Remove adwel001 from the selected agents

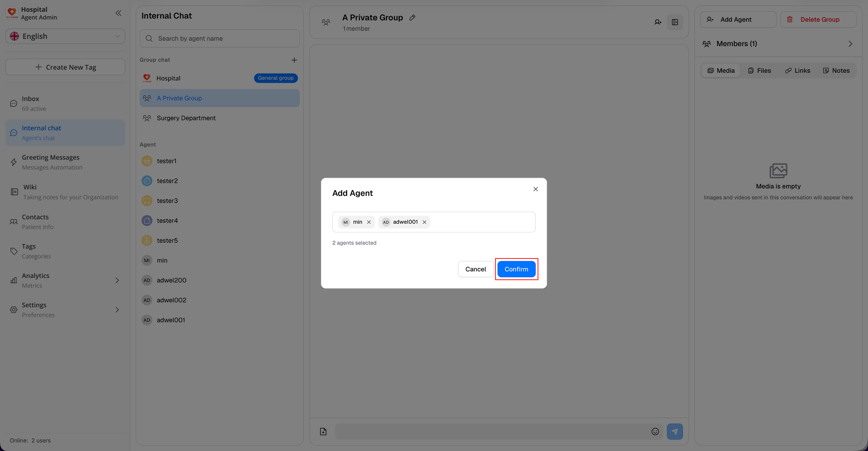[425, 222]
